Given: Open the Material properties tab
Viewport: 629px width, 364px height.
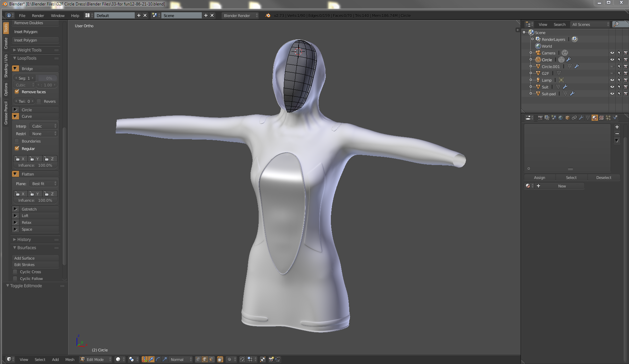Looking at the screenshot, I should point(595,118).
